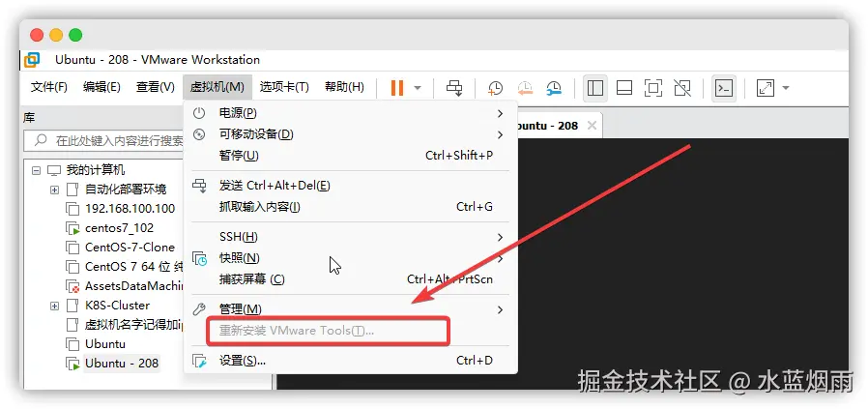Click the VMware Workstation logo in title bar
868x409 pixels.
click(x=32, y=60)
